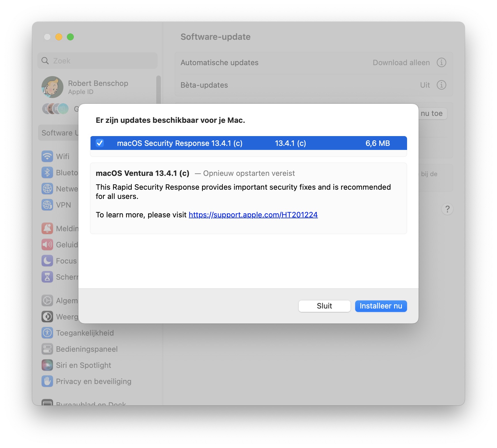
Task: Click the Bluetooth icon in sidebar
Action: [47, 173]
